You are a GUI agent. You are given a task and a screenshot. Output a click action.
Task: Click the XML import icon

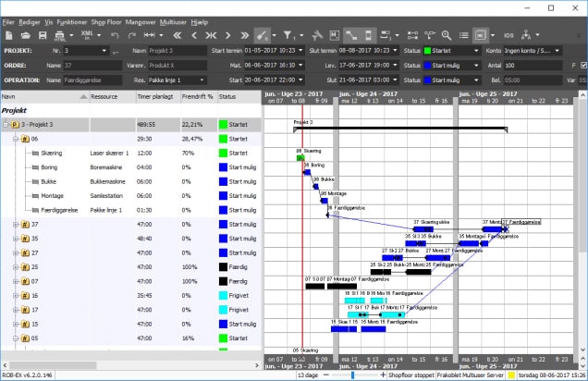[87, 35]
